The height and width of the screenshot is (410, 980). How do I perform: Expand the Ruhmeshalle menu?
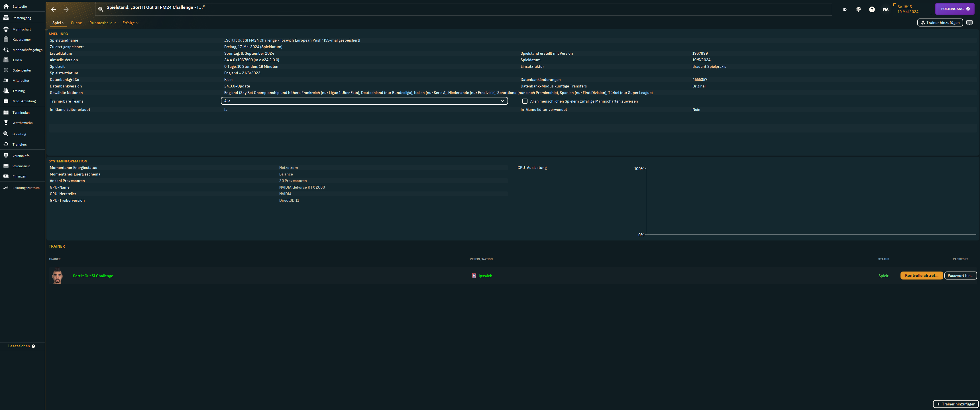click(x=103, y=23)
